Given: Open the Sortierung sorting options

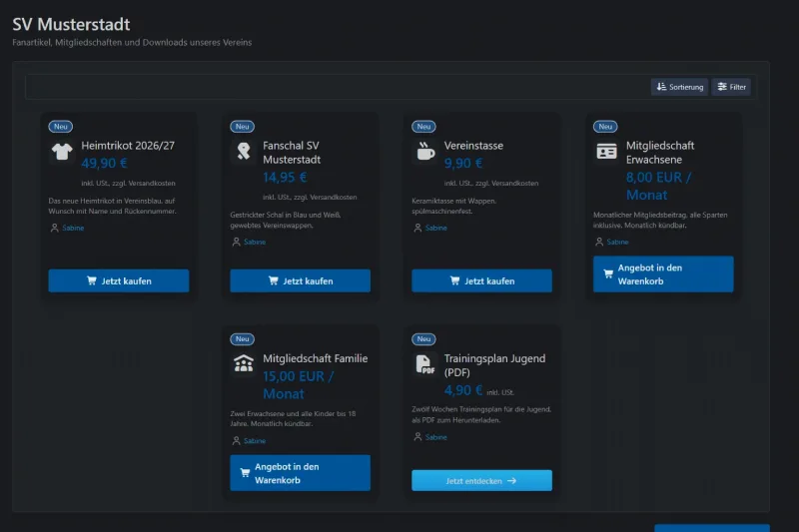Looking at the screenshot, I should point(679,87).
